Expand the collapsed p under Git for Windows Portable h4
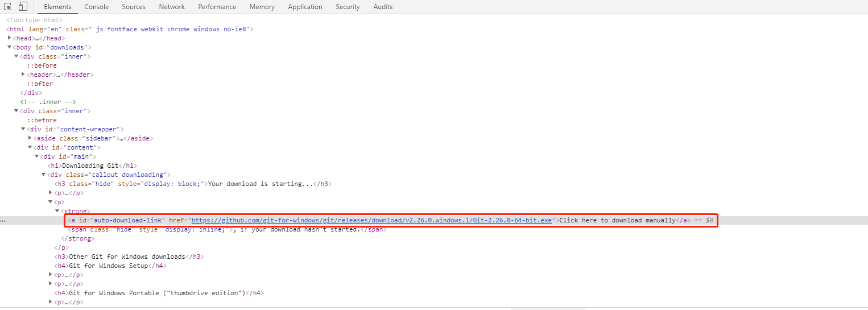This screenshot has height=310, width=868. point(51,302)
